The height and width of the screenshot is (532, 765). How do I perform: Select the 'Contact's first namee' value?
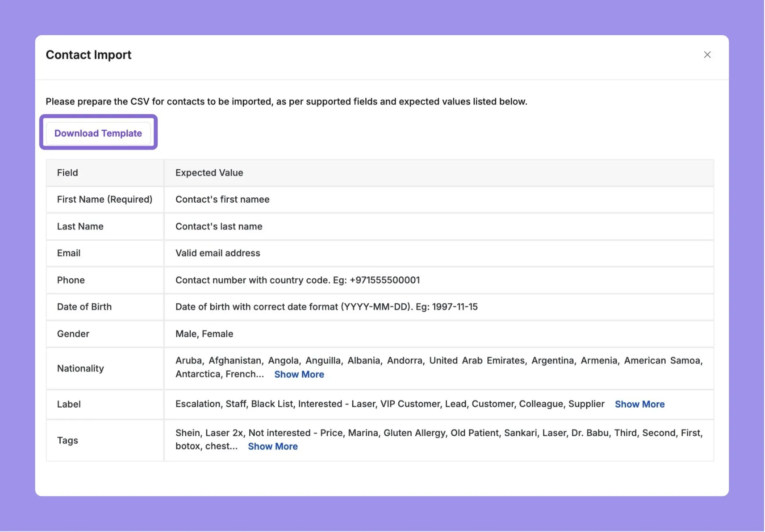222,200
